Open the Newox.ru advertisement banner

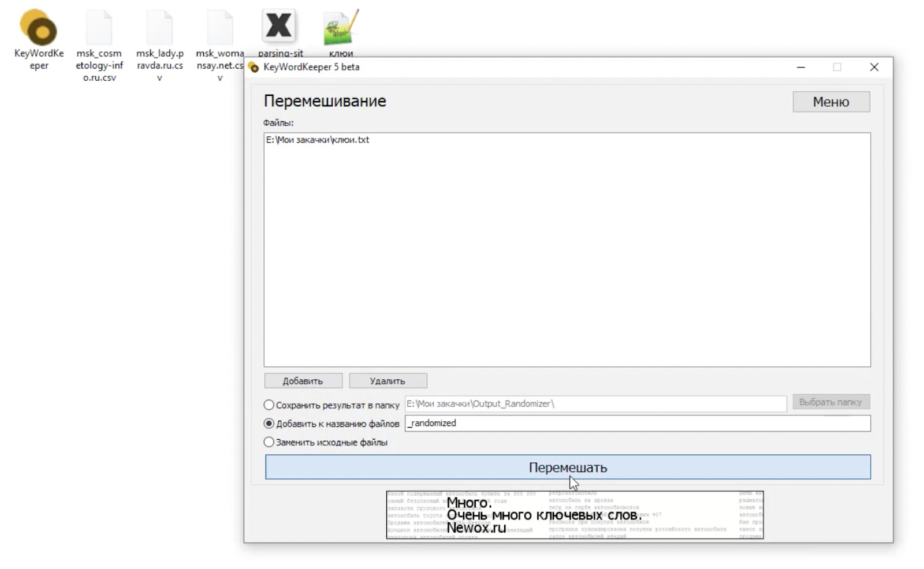point(575,515)
